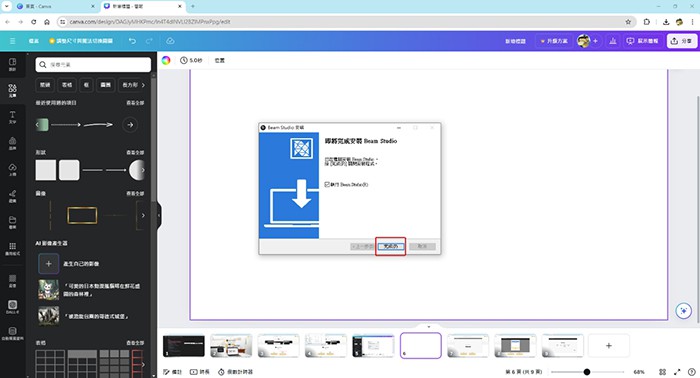Open the File (檔案) menu
700x378 pixels.
(x=33, y=41)
